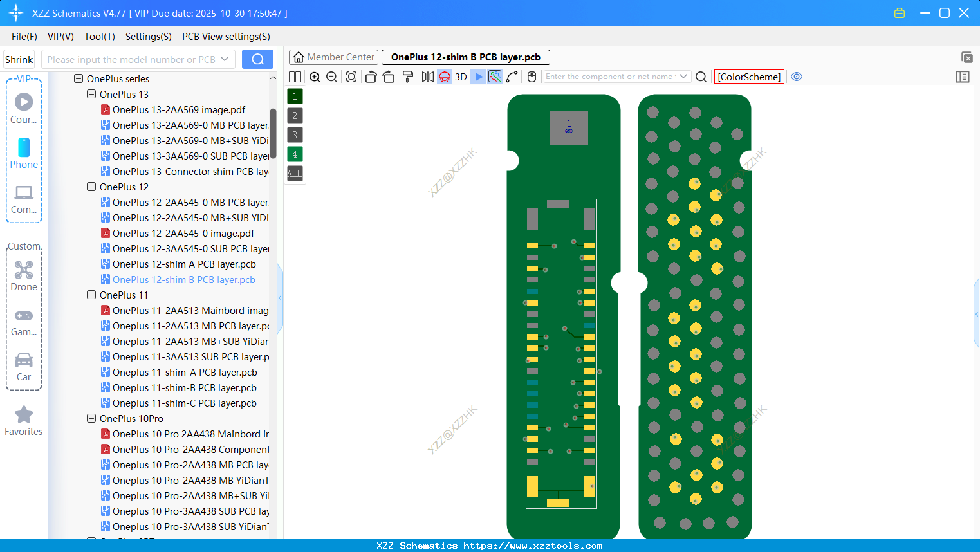
Task: Click the rotate clockwise icon
Action: point(389,77)
